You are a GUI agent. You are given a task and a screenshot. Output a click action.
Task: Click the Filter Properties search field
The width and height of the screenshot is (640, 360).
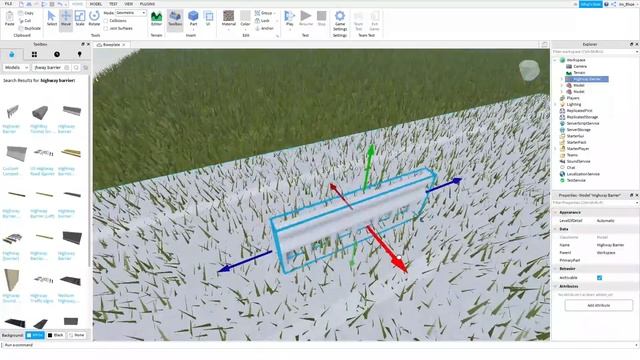coord(595,202)
